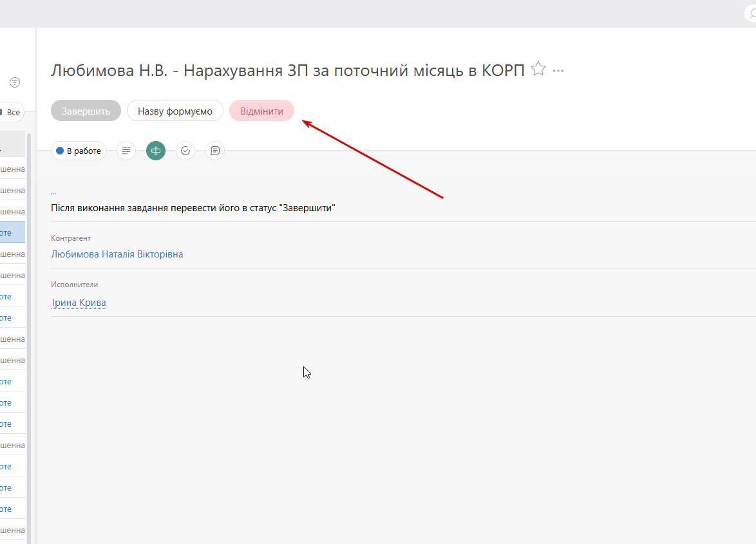Select the highlighted blue row in task list
Screen dimensions: 756x544
click(12, 232)
